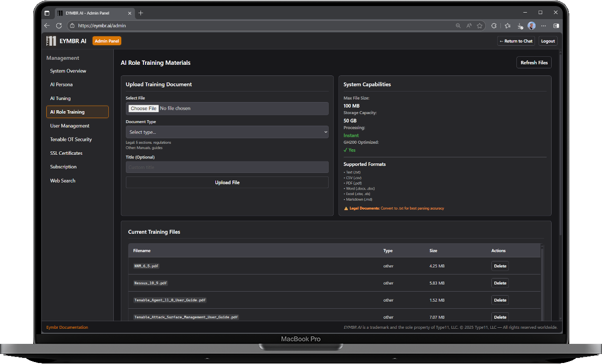
Task: Add this page to favorites via star icon
Action: tap(479, 26)
